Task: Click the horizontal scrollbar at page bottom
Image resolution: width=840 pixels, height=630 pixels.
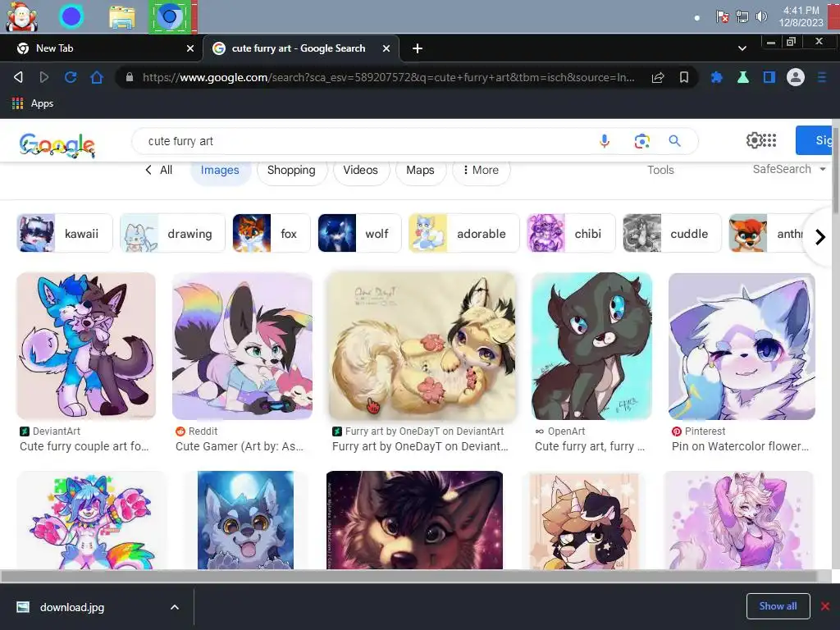Action: (x=409, y=577)
